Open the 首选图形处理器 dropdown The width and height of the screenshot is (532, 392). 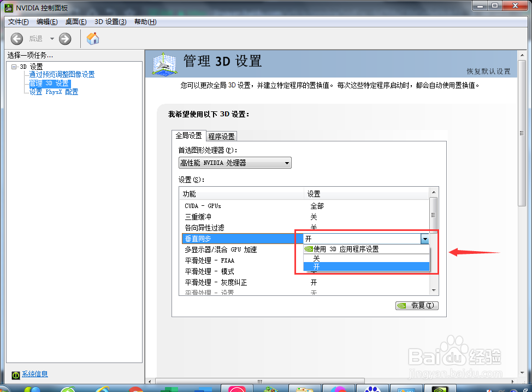(x=235, y=163)
